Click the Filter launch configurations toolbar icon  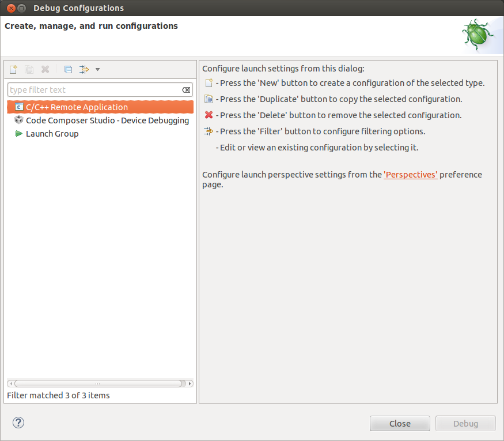click(x=84, y=69)
